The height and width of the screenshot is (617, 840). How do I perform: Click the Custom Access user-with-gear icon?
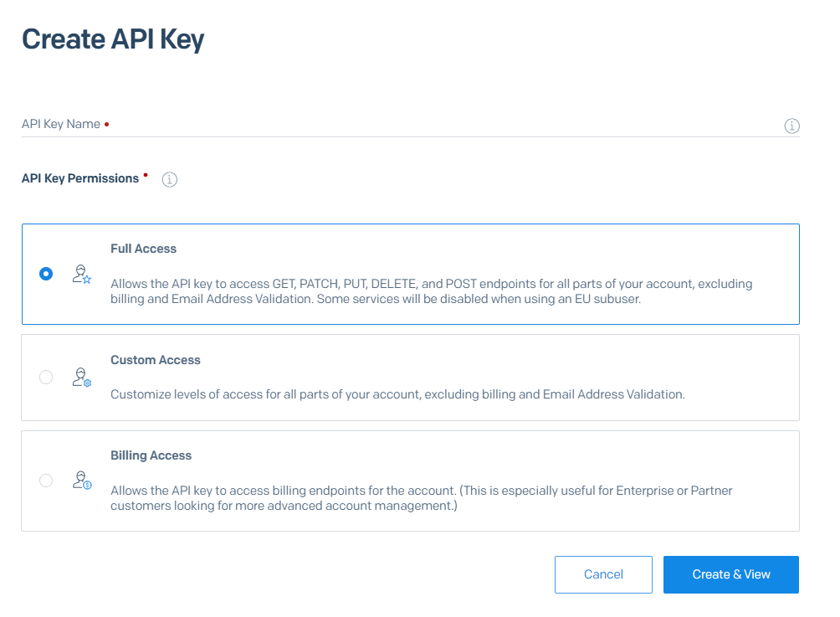pyautogui.click(x=82, y=378)
